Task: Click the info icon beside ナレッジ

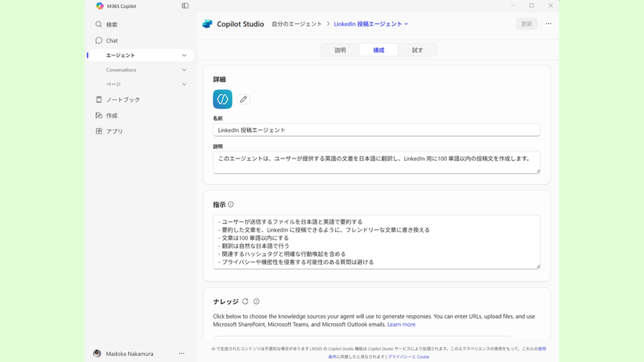Action: click(257, 302)
